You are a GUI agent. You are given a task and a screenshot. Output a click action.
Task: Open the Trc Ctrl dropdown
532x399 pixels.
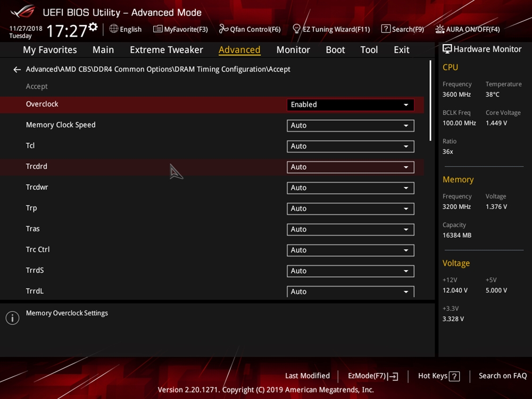351,250
